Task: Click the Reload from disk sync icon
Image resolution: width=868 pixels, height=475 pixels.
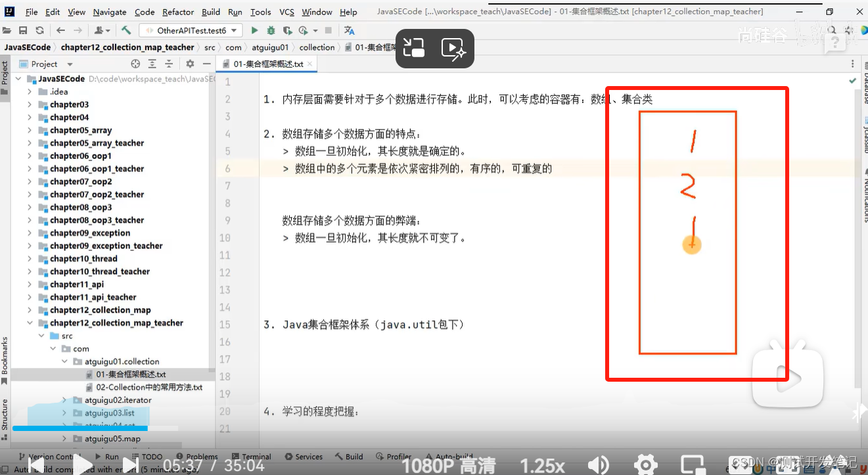Action: (39, 30)
